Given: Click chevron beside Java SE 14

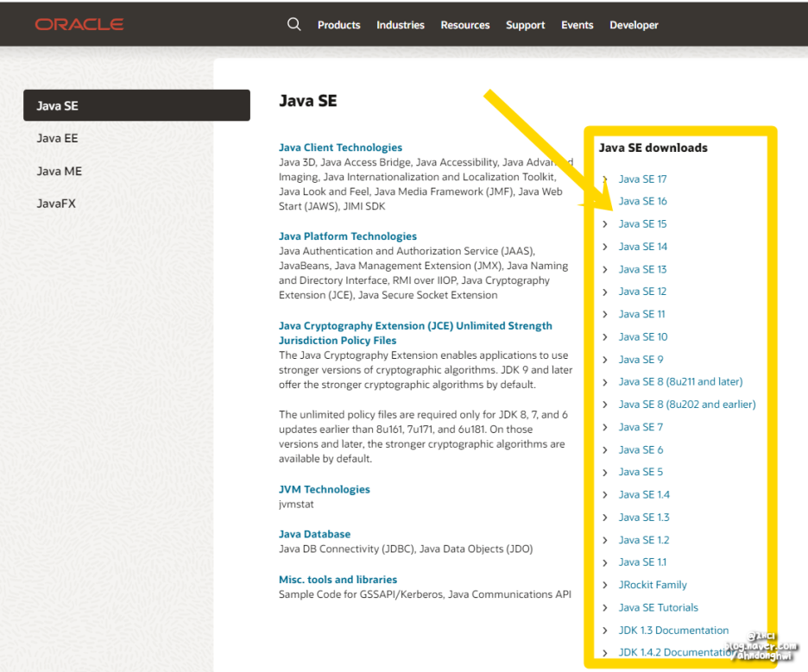Looking at the screenshot, I should (605, 247).
